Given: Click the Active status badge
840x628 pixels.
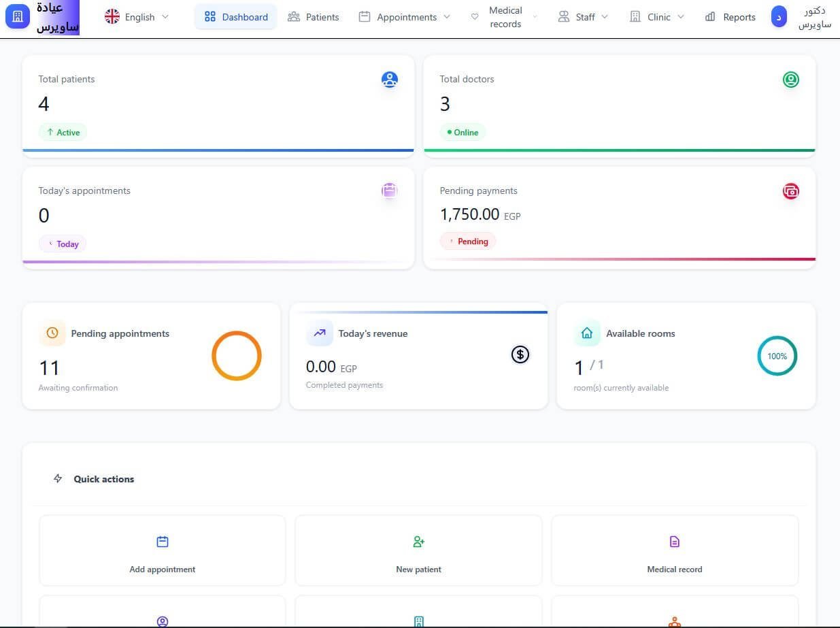Looking at the screenshot, I should tap(63, 132).
